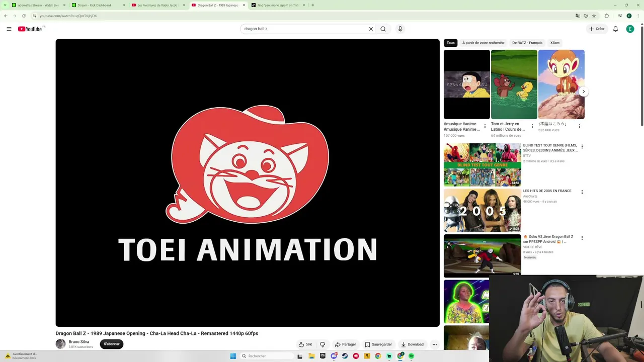The height and width of the screenshot is (362, 644).
Task: Switch to the Stream - Kick Dashboard tab
Action: pyautogui.click(x=98, y=5)
